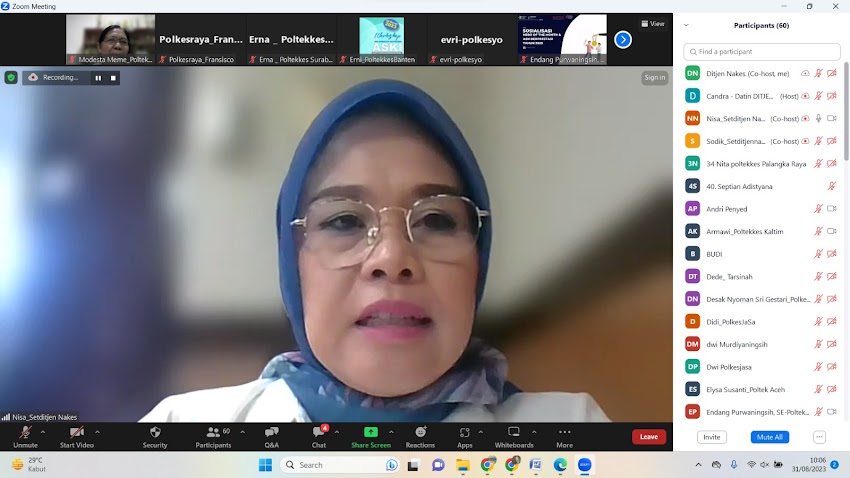Open Chat with unread messages
Image resolution: width=850 pixels, height=478 pixels.
click(319, 437)
